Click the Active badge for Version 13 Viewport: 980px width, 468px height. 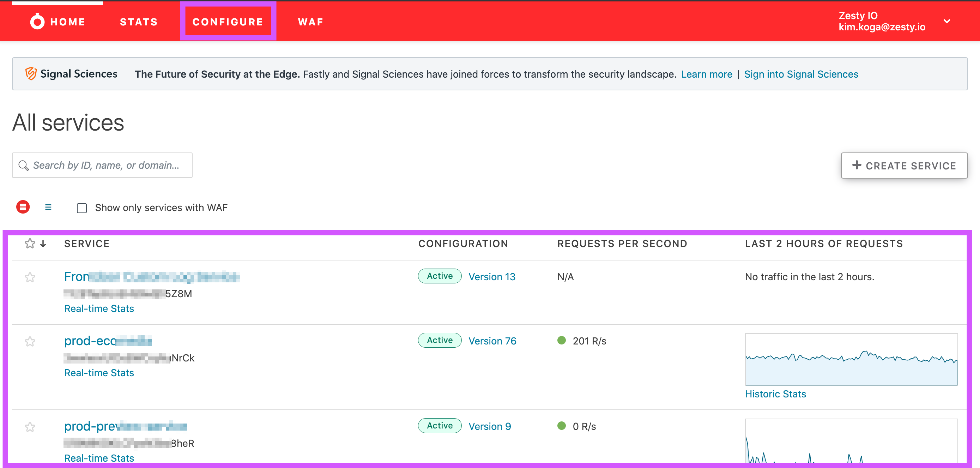coord(440,276)
